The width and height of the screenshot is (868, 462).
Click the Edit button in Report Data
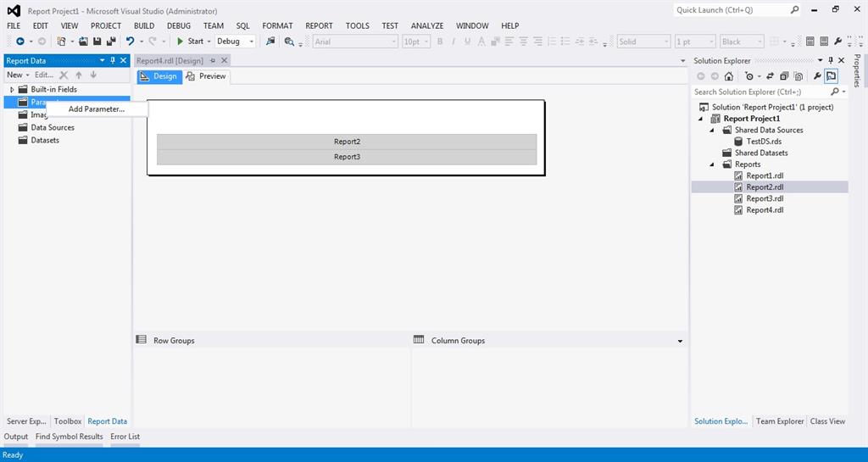(x=44, y=75)
